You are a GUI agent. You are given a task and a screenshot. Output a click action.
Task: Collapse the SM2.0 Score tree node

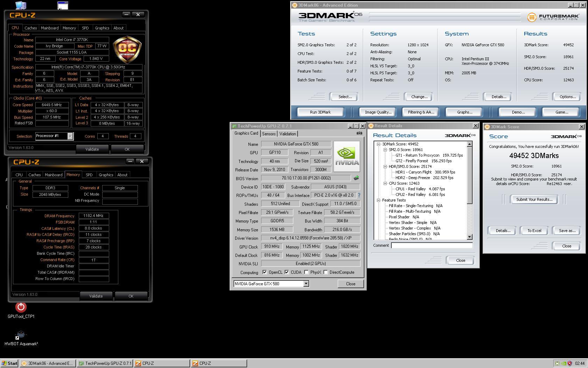[x=385, y=150]
